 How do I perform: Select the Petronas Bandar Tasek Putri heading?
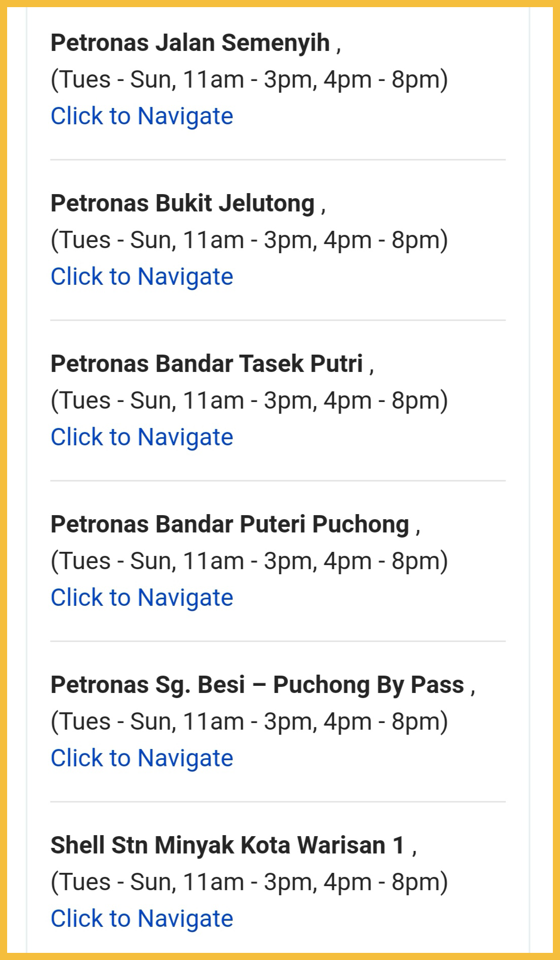tap(206, 364)
